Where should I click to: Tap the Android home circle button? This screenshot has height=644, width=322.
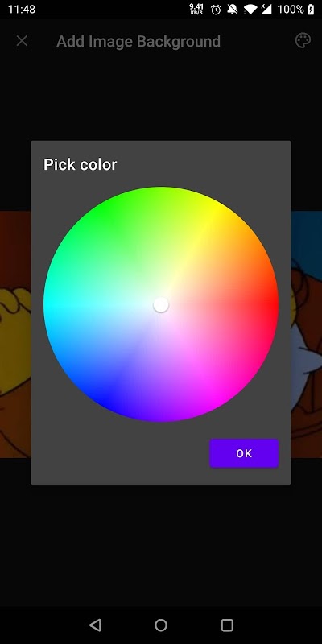coord(161,625)
